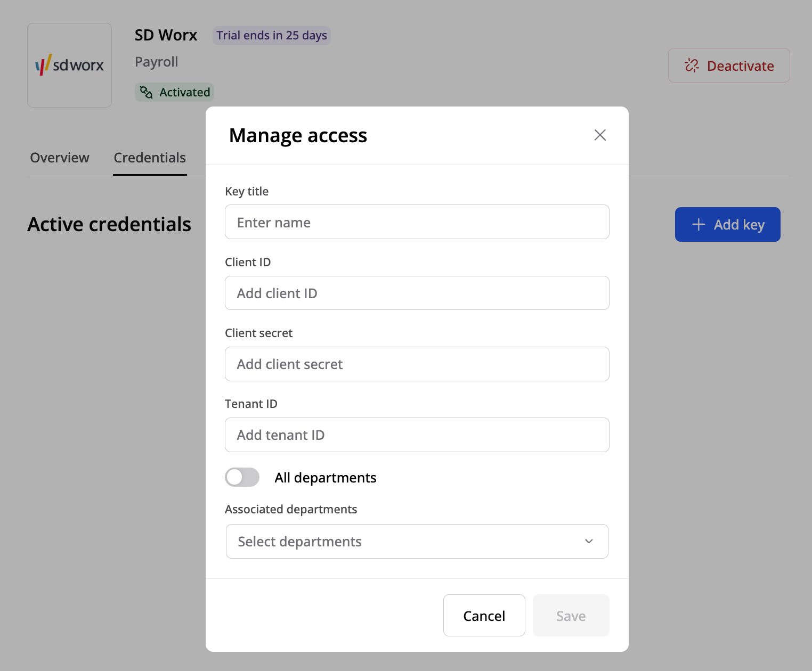Focus the Key title name field
The height and width of the screenshot is (671, 812).
tap(417, 222)
